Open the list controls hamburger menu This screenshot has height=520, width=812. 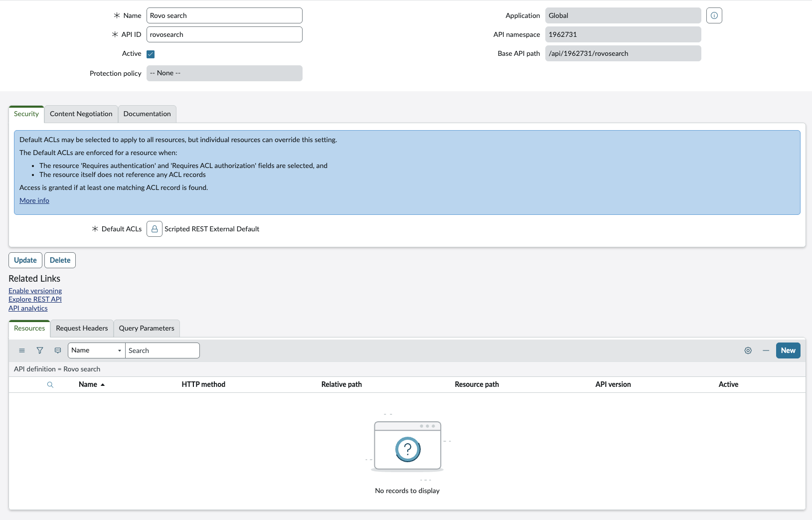(22, 350)
